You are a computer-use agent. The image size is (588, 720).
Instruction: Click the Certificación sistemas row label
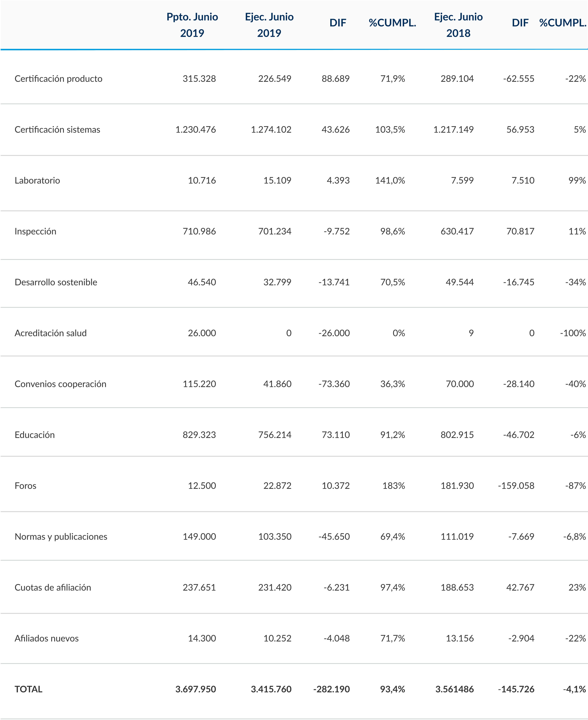click(x=57, y=129)
